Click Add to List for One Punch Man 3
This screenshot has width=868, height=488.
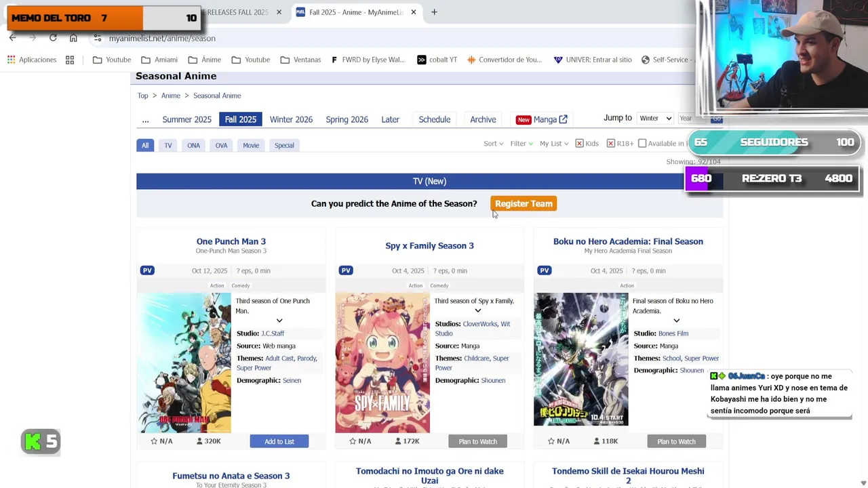[279, 441]
